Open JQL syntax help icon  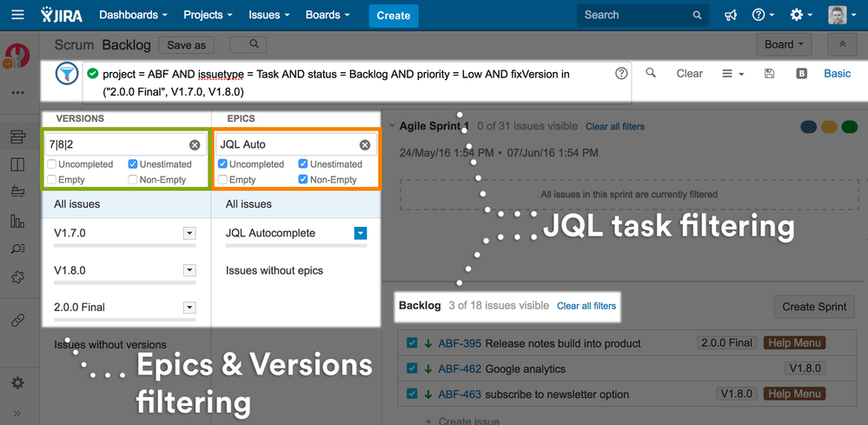pos(621,74)
